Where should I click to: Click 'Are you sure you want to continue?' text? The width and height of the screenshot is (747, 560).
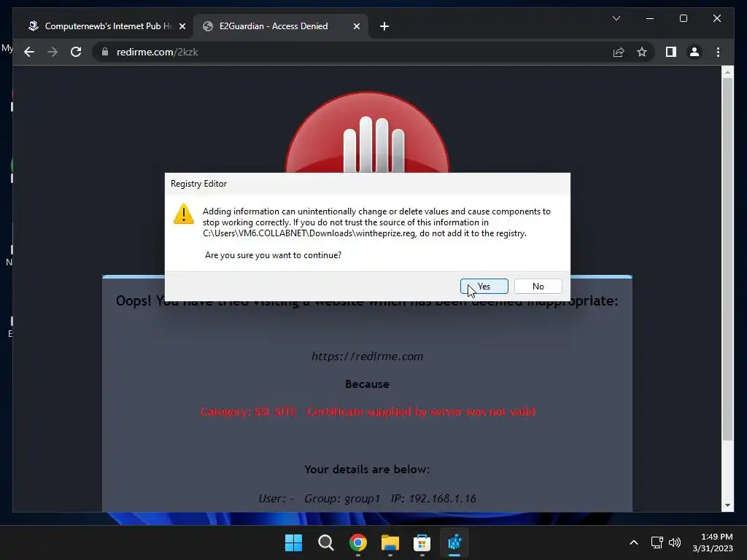(273, 255)
